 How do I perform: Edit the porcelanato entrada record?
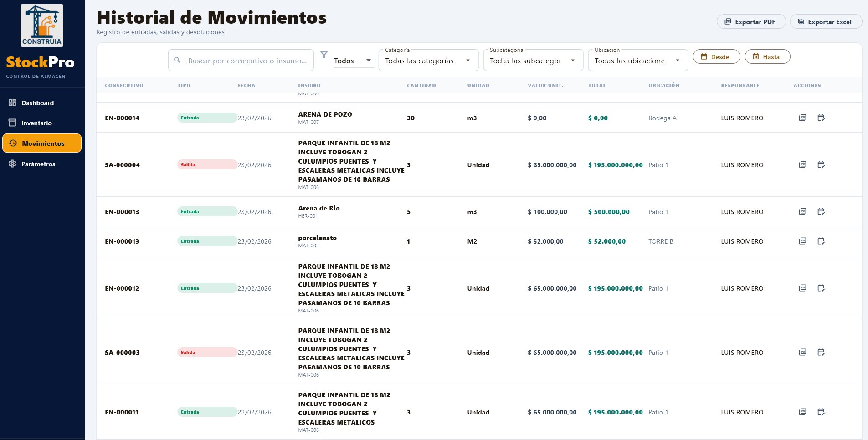(821, 241)
